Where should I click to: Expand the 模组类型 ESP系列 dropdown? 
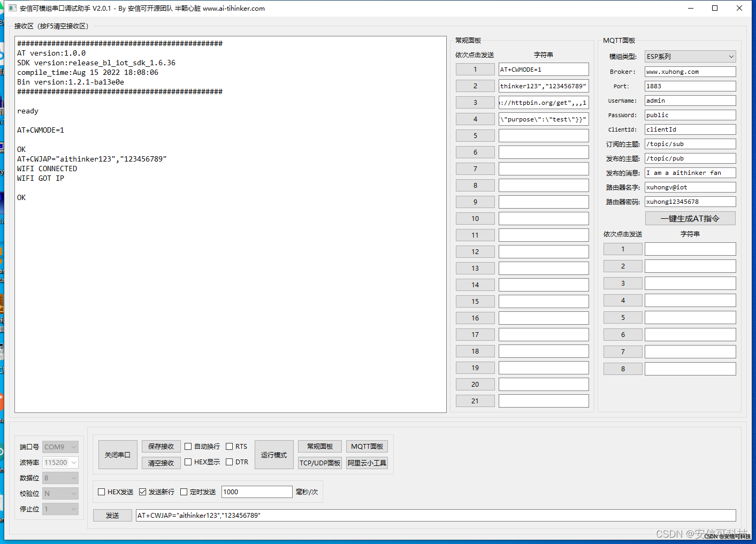click(690, 56)
